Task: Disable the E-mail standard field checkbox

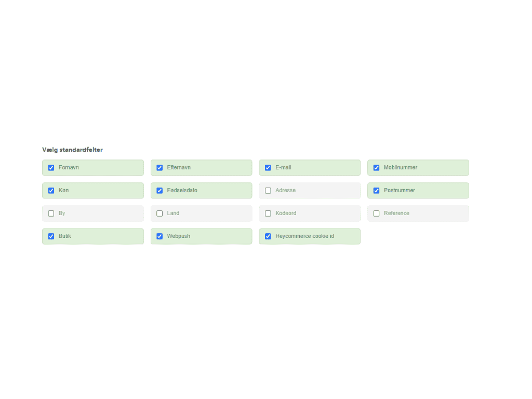Action: point(268,168)
